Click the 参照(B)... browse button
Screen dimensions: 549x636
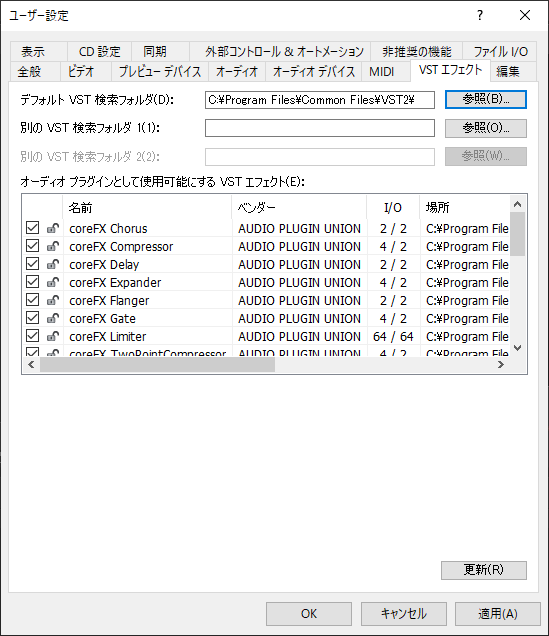click(x=486, y=99)
